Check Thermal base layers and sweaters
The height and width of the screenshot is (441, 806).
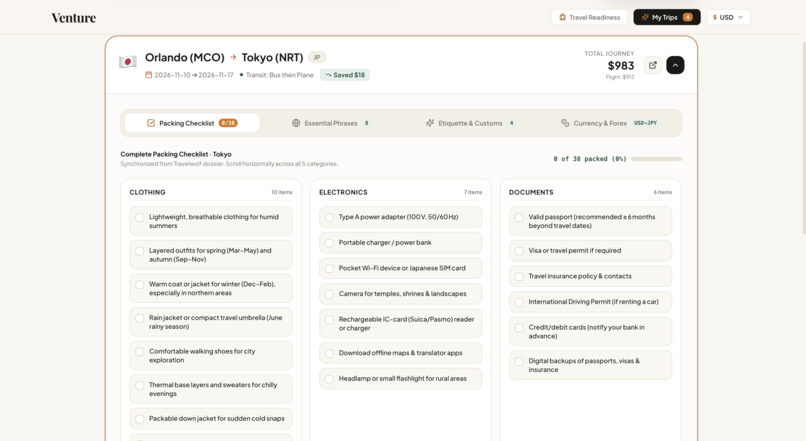coord(139,385)
